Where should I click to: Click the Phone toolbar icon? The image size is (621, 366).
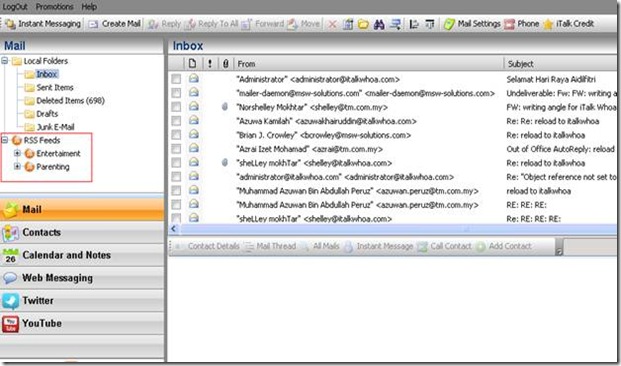(521, 24)
